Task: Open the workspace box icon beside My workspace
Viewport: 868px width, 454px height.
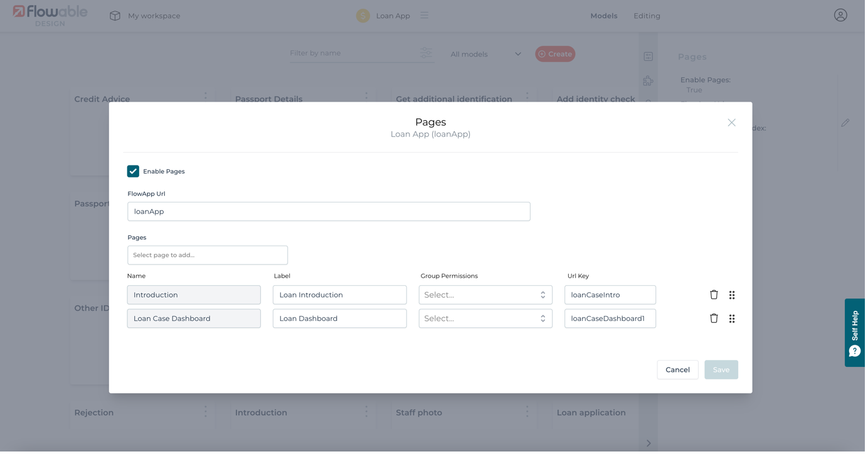Action: (x=115, y=16)
